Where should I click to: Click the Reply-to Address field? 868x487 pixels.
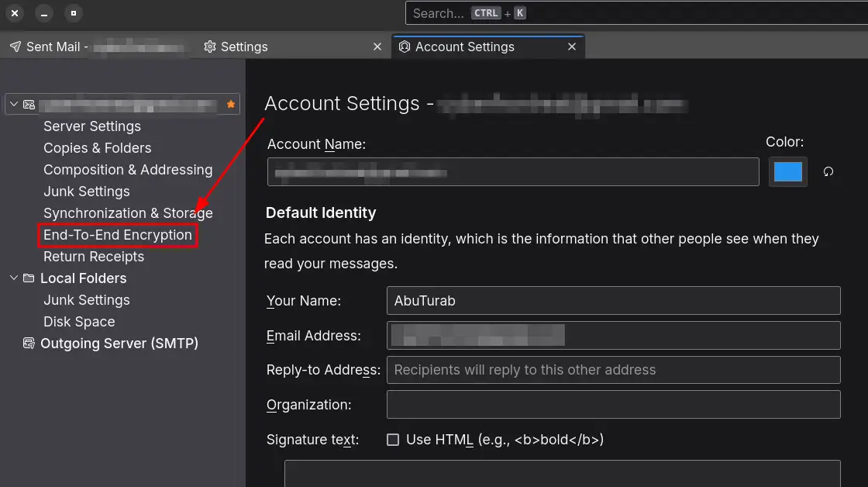point(613,370)
